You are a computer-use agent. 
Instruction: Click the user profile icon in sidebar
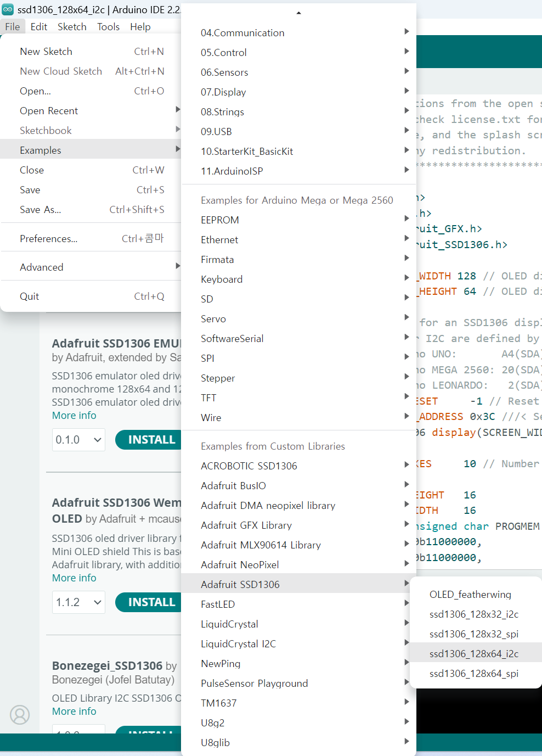click(20, 715)
